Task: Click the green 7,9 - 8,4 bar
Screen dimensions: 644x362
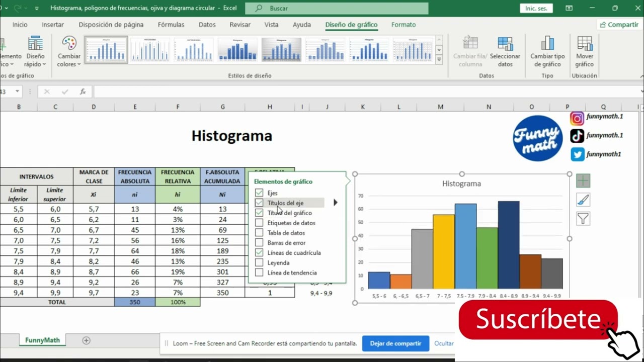Action: click(487, 258)
